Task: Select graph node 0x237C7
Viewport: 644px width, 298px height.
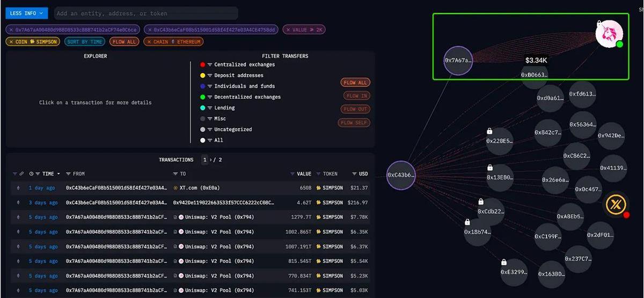Action: tap(578, 259)
